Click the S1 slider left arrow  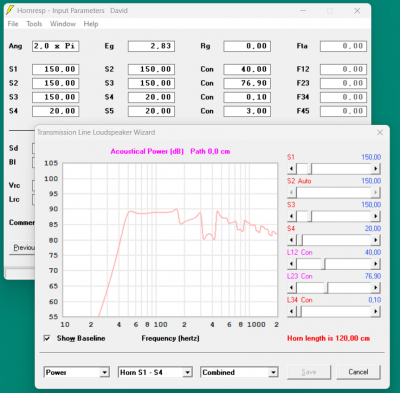291,169
